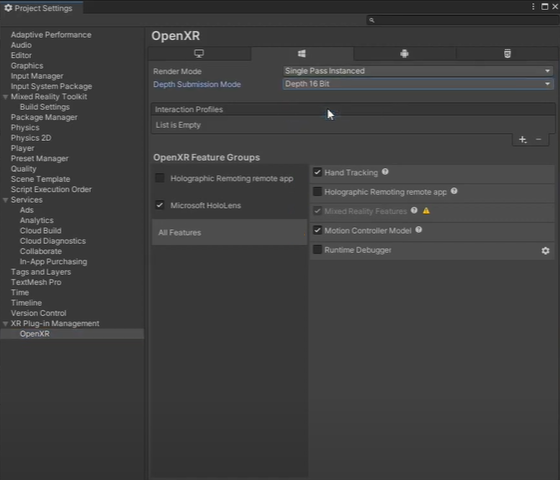Open Ads under Services
Viewport: 560px width, 480px height.
(26, 210)
